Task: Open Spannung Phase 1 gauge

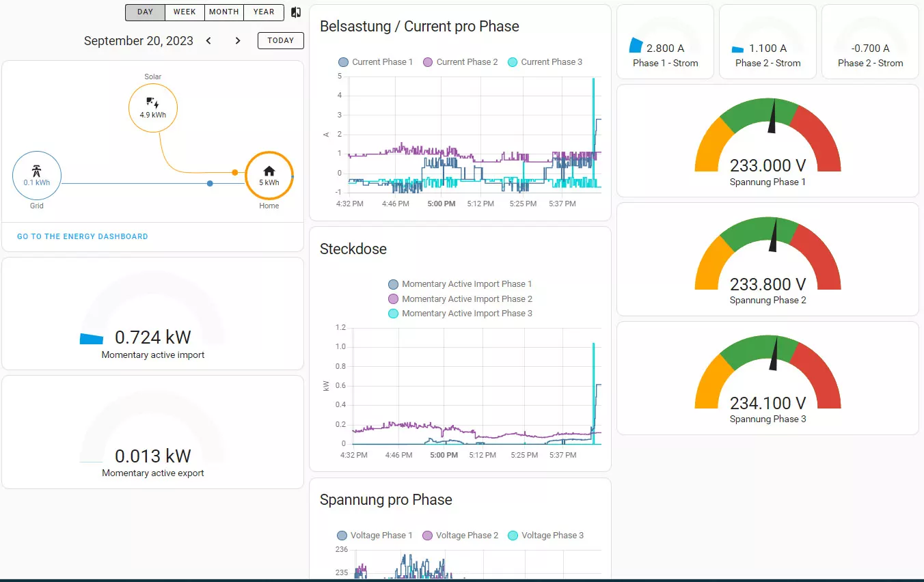Action: [x=767, y=141]
